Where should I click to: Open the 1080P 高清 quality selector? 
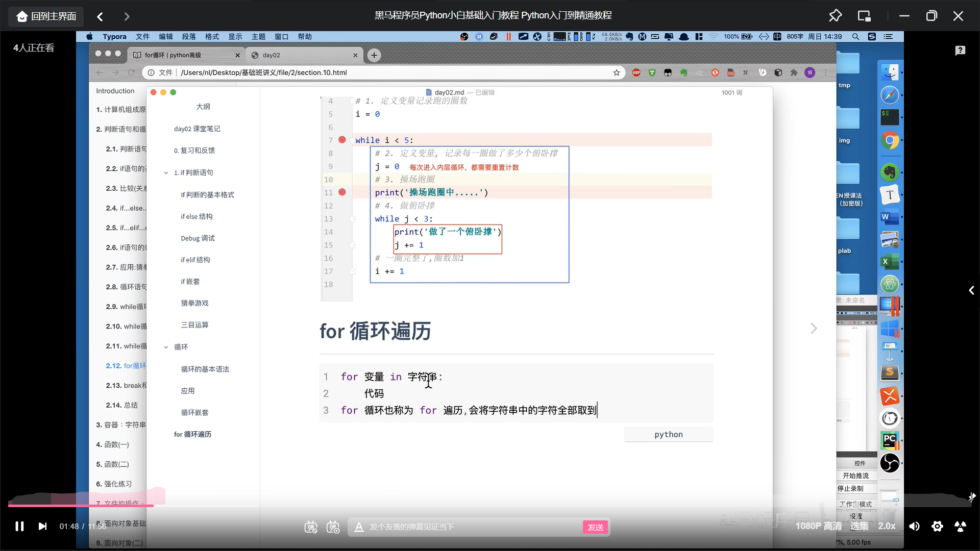point(818,526)
